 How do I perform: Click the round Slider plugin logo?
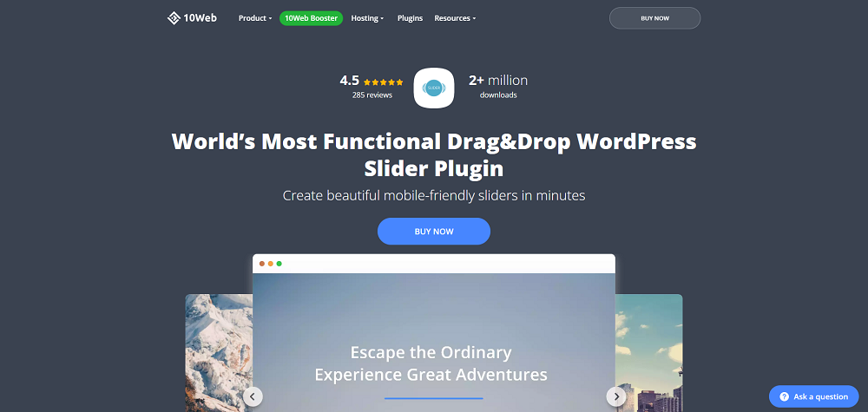tap(434, 88)
